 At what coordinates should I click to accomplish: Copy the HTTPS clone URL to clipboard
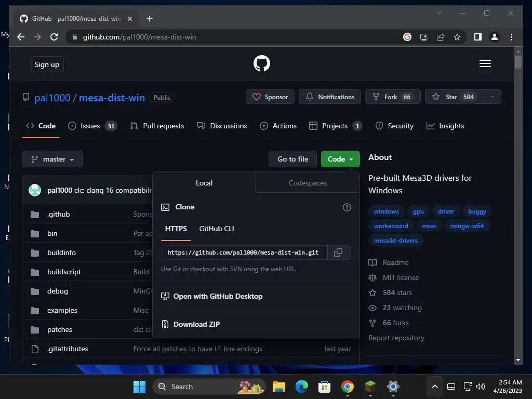[338, 252]
